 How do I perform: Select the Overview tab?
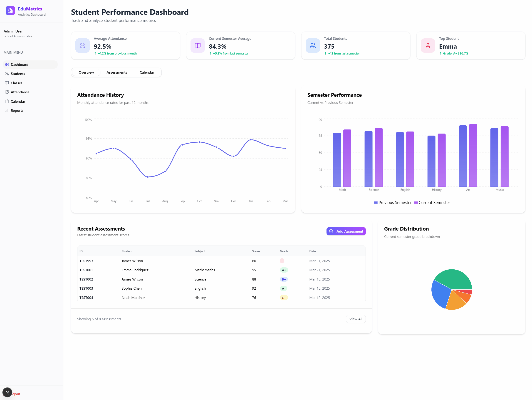pyautogui.click(x=86, y=72)
